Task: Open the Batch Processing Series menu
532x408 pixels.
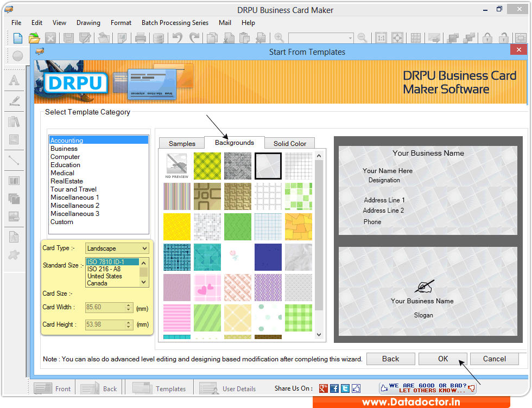Action: click(175, 23)
